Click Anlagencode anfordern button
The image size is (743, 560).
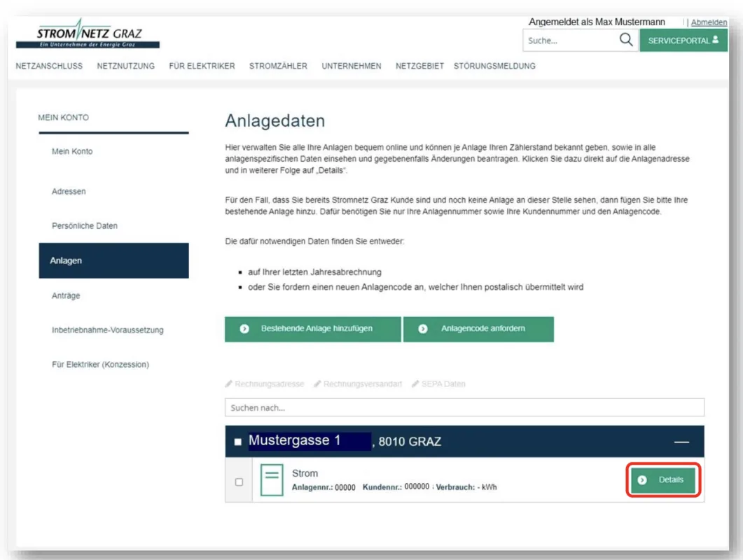tap(478, 329)
